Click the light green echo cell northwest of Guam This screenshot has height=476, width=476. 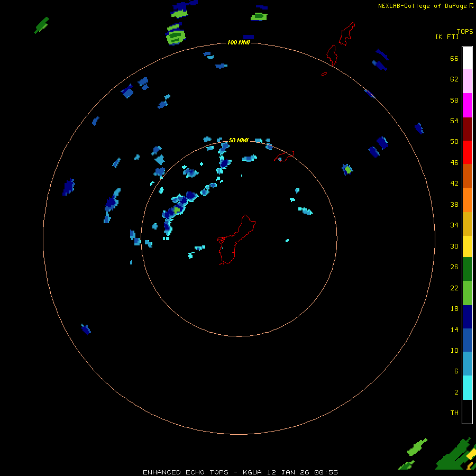177,210
